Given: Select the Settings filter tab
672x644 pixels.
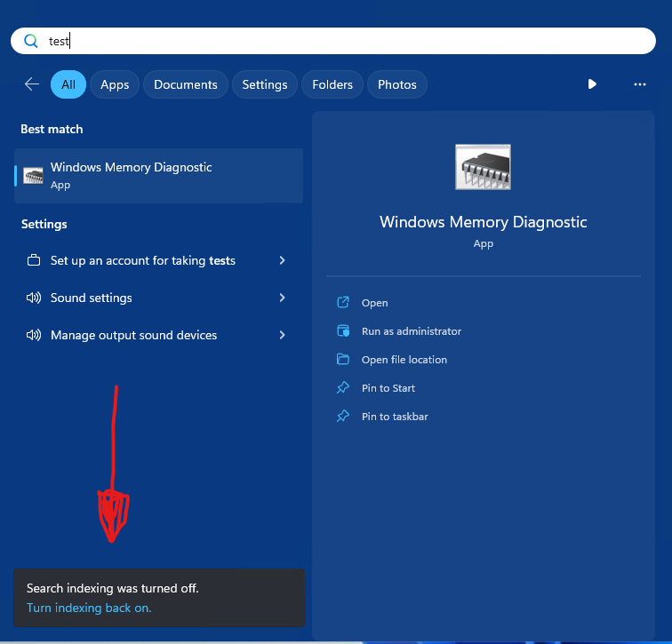Looking at the screenshot, I should (264, 84).
